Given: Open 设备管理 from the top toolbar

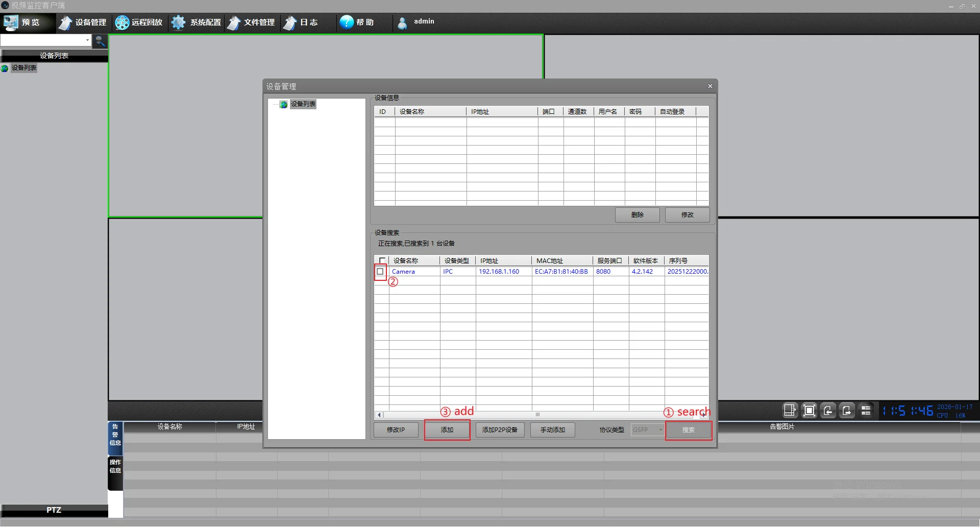Looking at the screenshot, I should (83, 22).
